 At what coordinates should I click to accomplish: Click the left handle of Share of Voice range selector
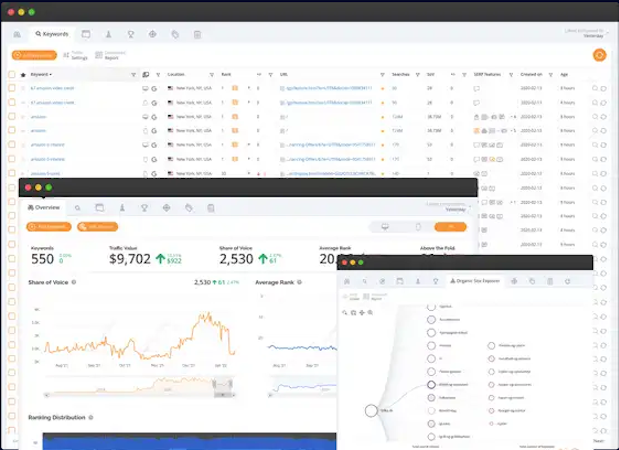(214, 384)
